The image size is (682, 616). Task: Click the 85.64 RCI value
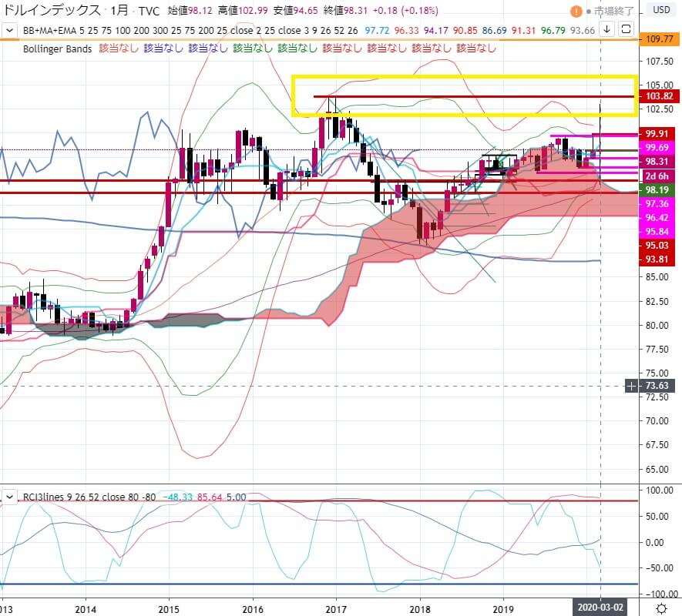coord(210,497)
